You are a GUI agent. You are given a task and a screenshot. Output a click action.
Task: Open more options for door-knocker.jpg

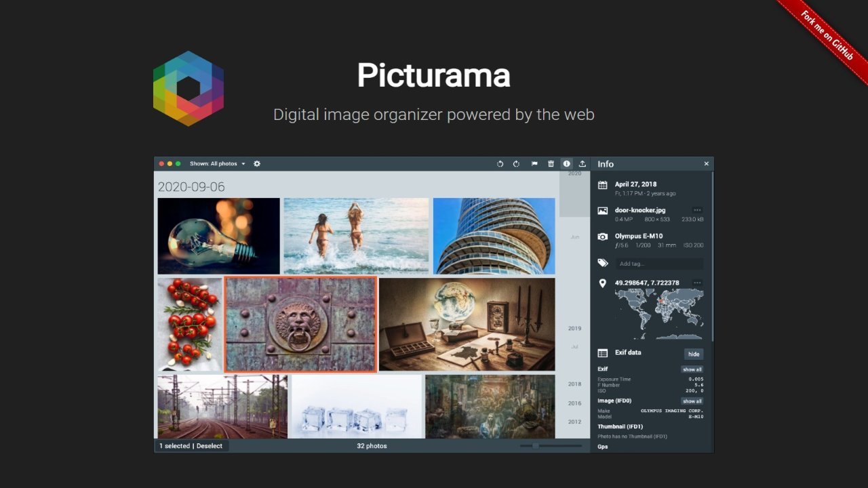[x=697, y=210]
